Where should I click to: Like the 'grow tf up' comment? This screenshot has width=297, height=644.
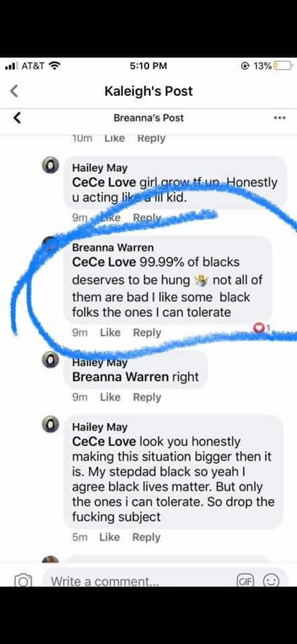pos(110,217)
